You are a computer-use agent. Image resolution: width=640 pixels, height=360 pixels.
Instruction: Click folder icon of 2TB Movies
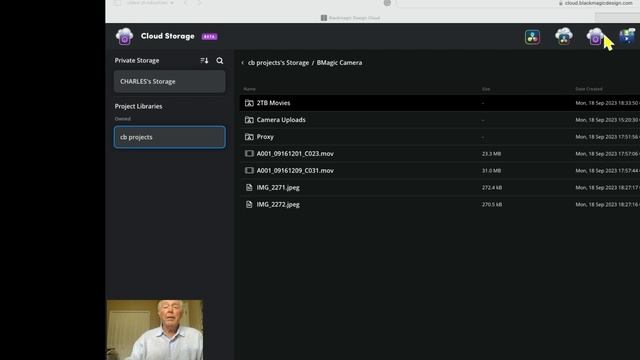(249, 103)
